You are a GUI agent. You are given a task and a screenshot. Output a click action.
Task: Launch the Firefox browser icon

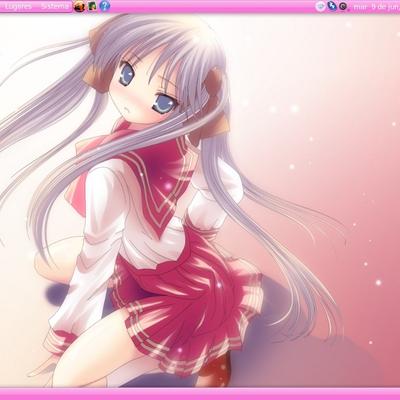click(79, 6)
